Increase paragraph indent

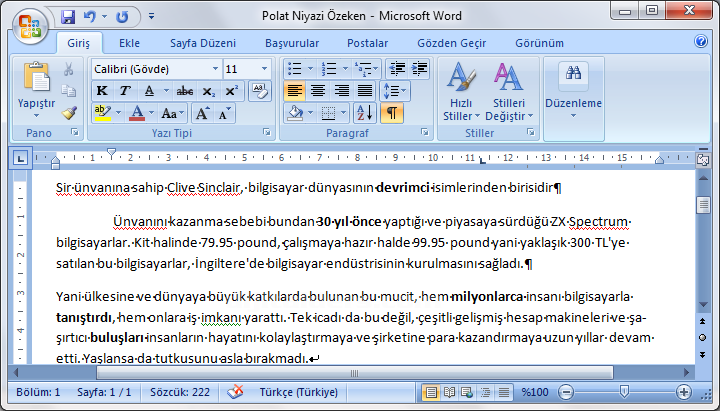(x=419, y=69)
